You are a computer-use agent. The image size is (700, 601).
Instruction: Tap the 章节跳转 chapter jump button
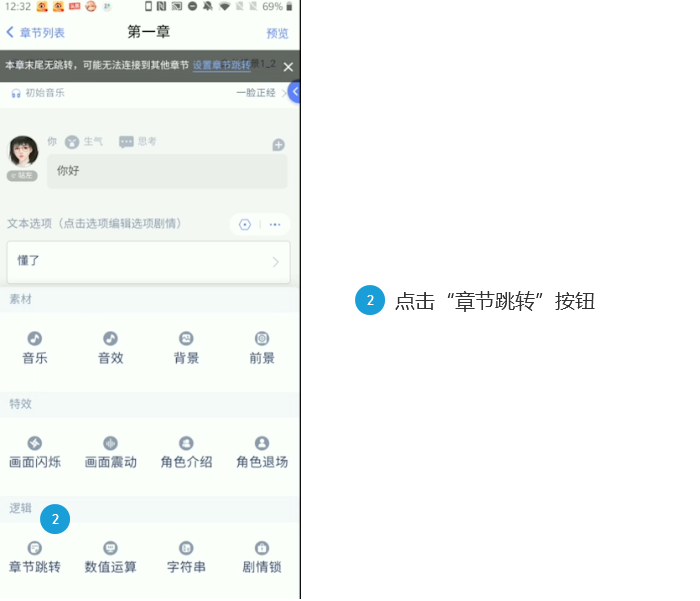tap(35, 557)
